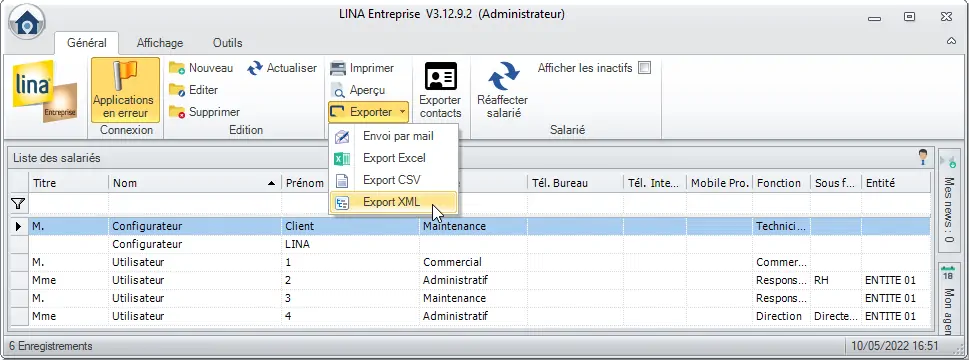Click the Applications en erreur flag icon
Image resolution: width=969 pixels, height=360 pixels.
(x=125, y=77)
